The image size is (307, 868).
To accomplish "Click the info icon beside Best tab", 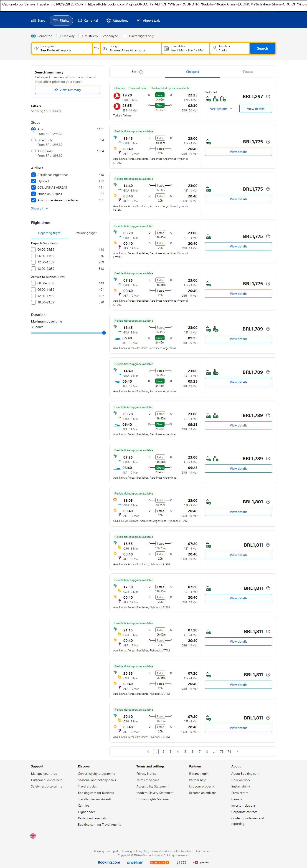I will click(141, 72).
